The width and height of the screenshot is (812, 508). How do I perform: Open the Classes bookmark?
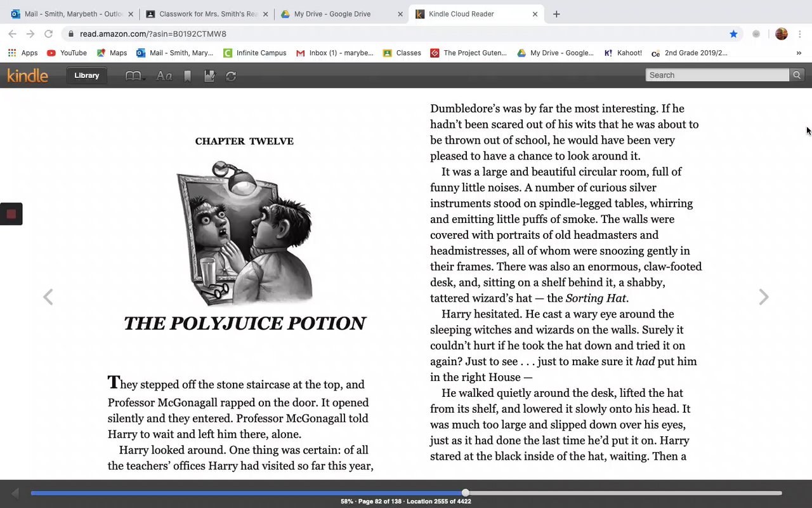point(402,53)
